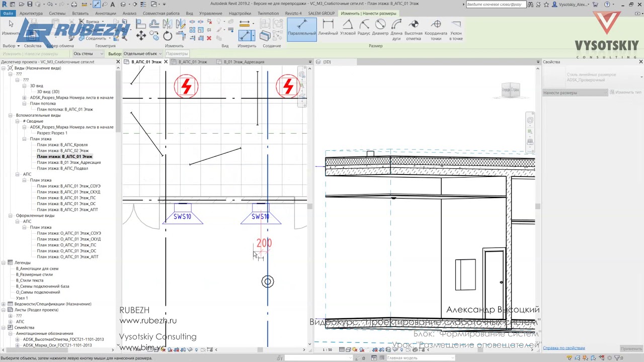Click the ViewCube in the 3D view
The height and width of the screenshot is (362, 644).
[x=511, y=90]
